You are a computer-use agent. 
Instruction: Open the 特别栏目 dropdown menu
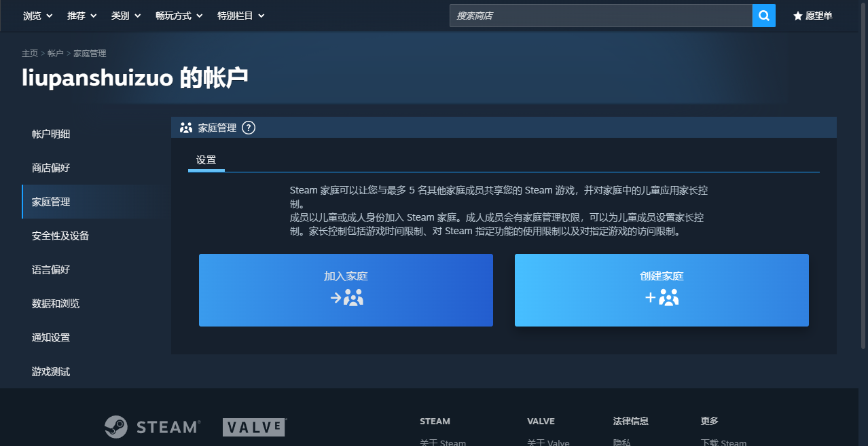tap(241, 16)
